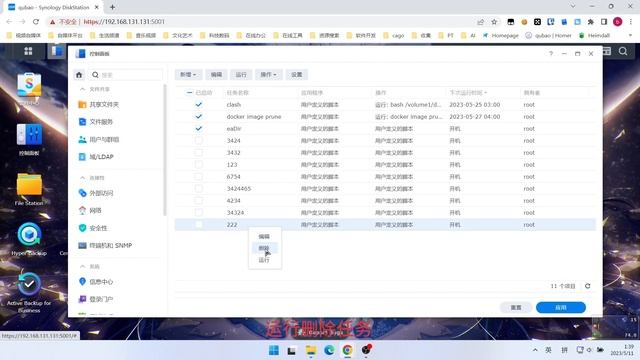Enable the task named 6754

click(x=199, y=177)
